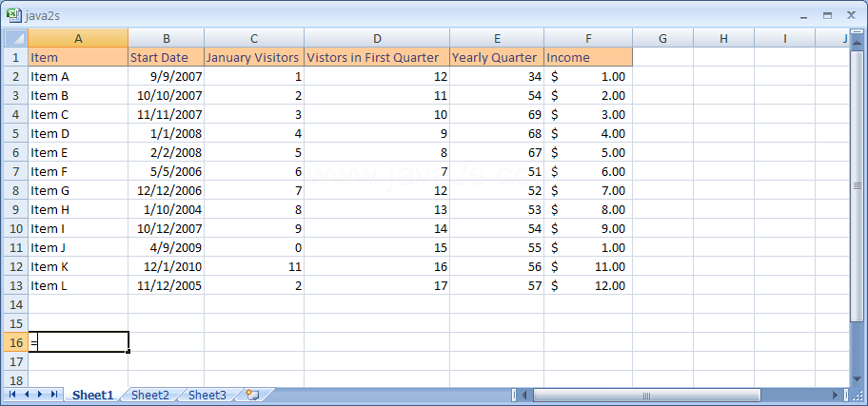The width and height of the screenshot is (868, 406).
Task: Go to previous sheet navigation arrow
Action: click(26, 395)
